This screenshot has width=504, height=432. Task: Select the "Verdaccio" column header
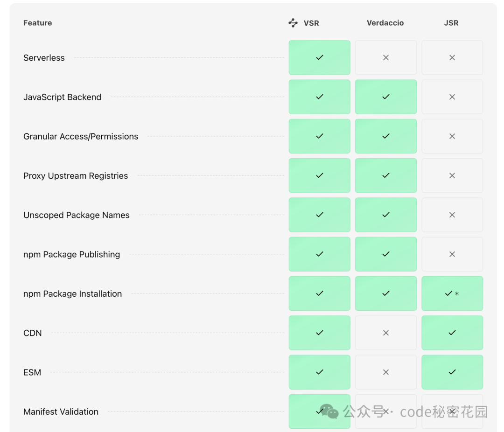pyautogui.click(x=385, y=23)
